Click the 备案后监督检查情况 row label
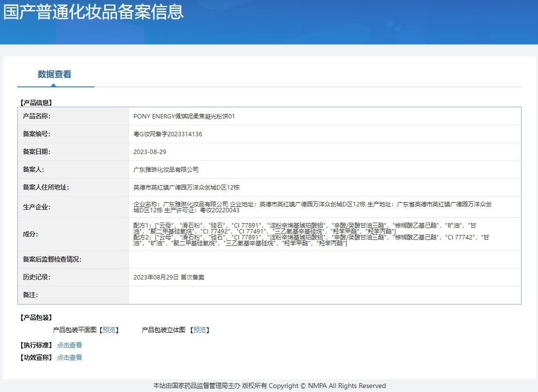This screenshot has width=538, height=392. pos(52,260)
